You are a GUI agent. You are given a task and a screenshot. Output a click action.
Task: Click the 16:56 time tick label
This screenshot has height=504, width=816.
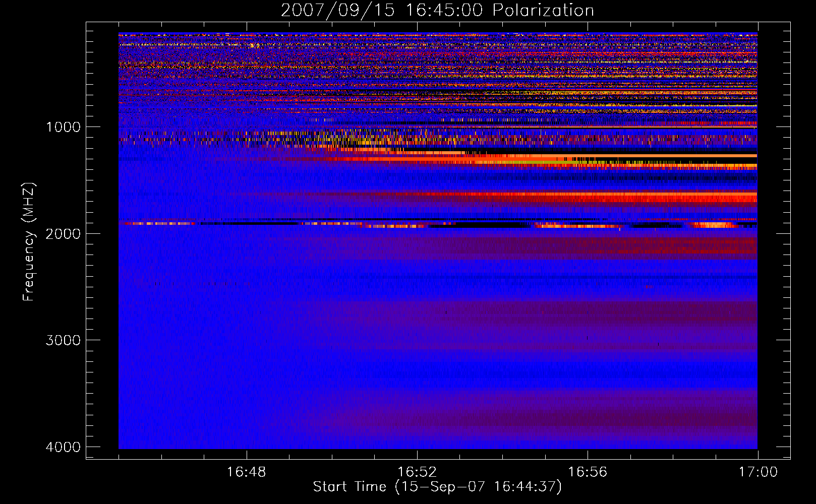click(x=588, y=472)
